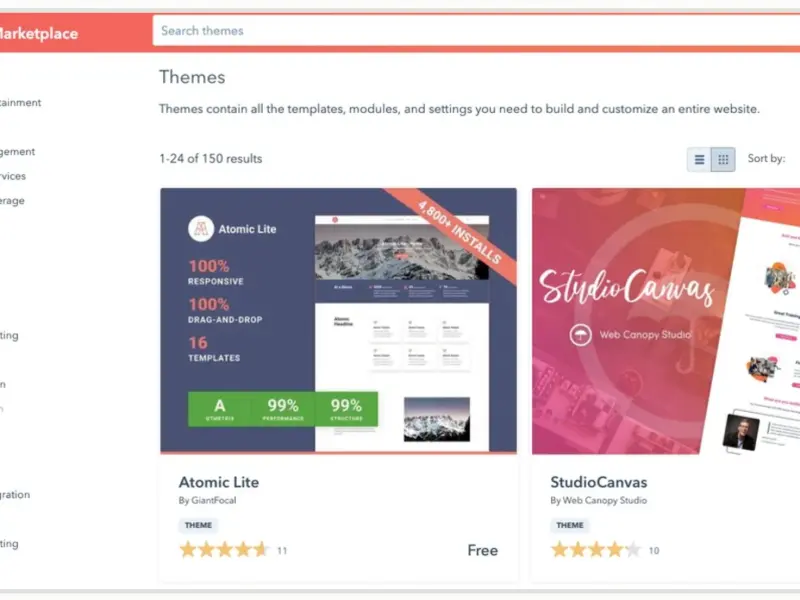Click the THEME tag under StudioCanvas
The height and width of the screenshot is (600, 800).
[x=570, y=525]
